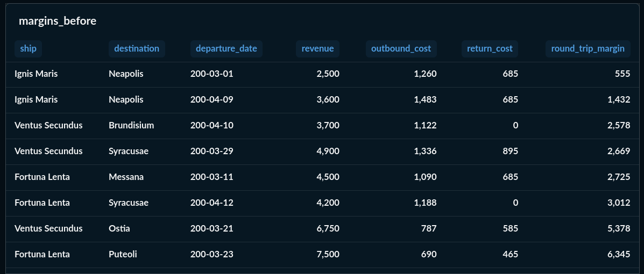Click the ship column header
Viewport: 644px width, 274px height.
(x=28, y=48)
